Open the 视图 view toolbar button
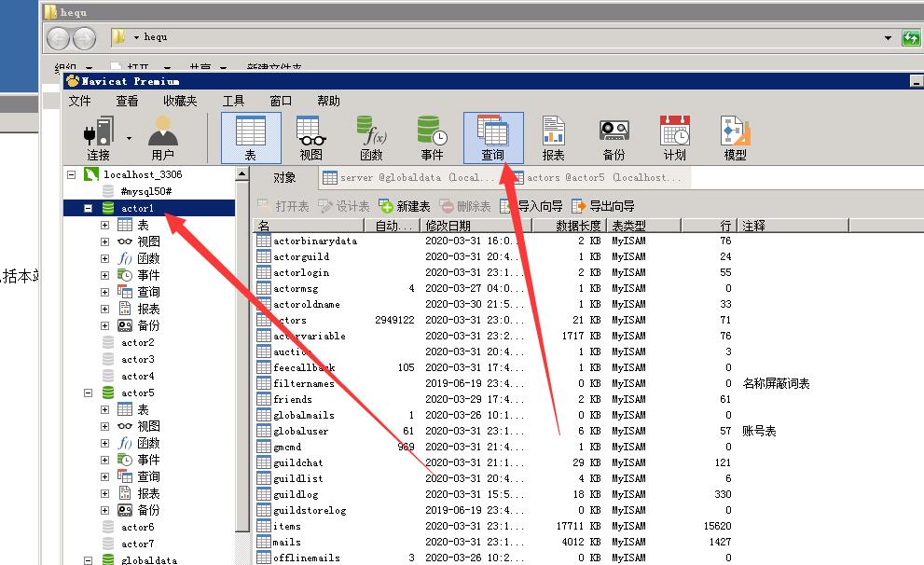The height and width of the screenshot is (565, 924). (311, 138)
